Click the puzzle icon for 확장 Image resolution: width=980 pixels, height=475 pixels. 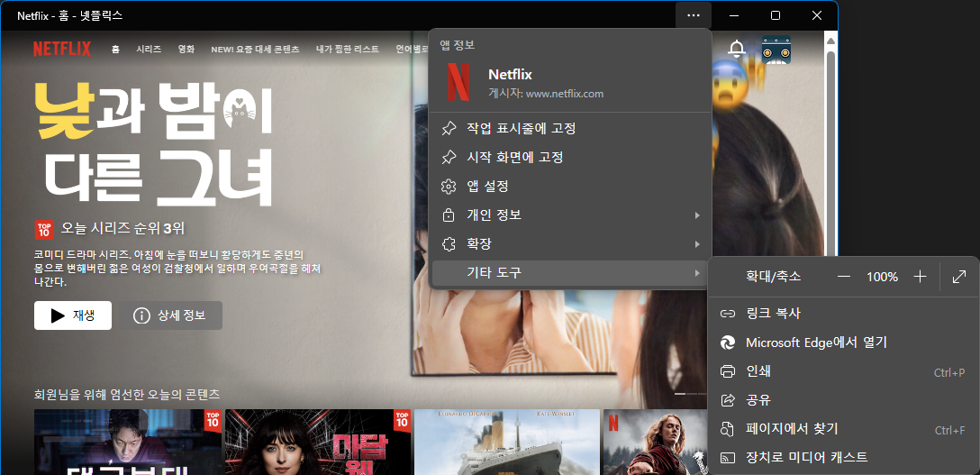point(449,243)
